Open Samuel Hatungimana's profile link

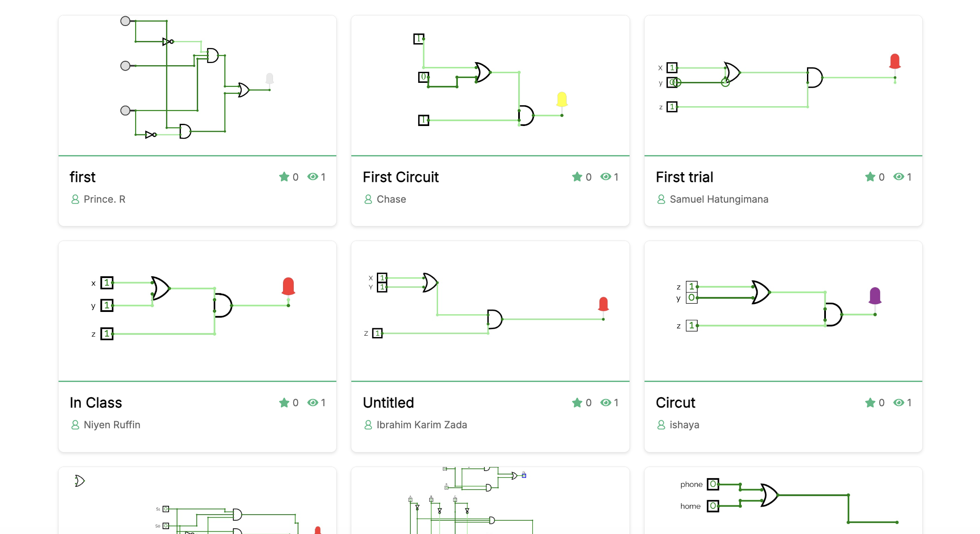click(718, 199)
